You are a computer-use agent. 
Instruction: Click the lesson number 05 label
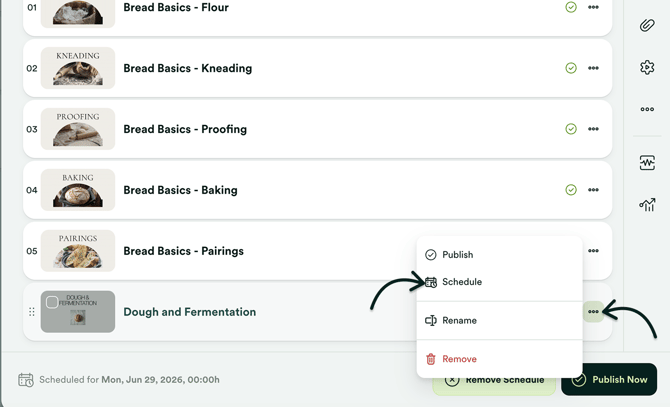32,251
